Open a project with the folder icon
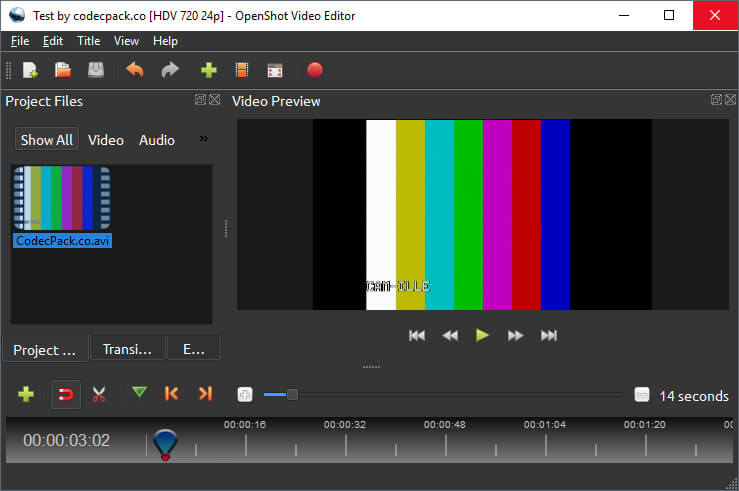 [63, 70]
